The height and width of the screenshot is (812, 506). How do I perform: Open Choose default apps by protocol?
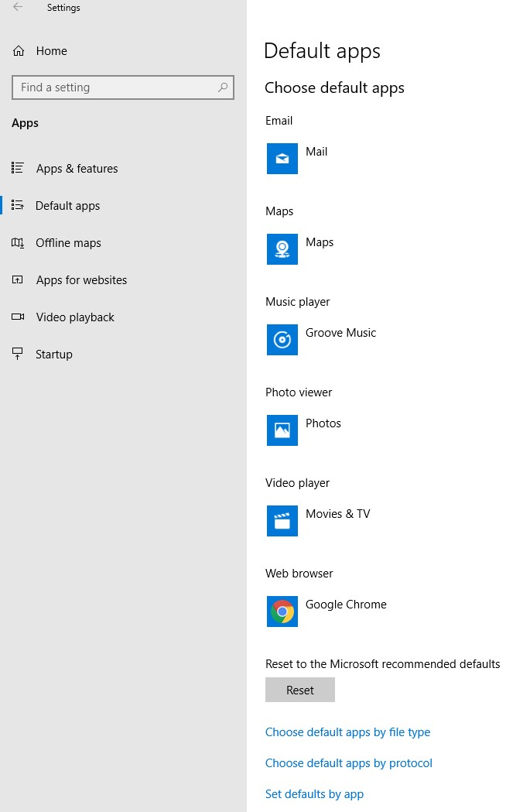tap(349, 763)
